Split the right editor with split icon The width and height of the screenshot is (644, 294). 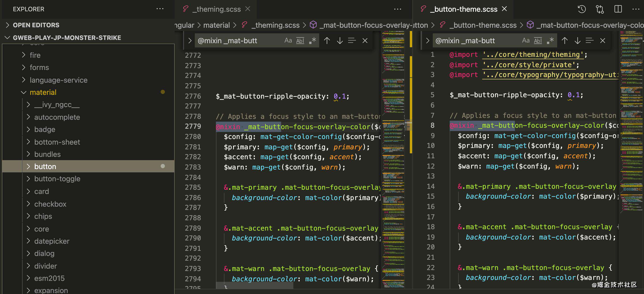(618, 9)
